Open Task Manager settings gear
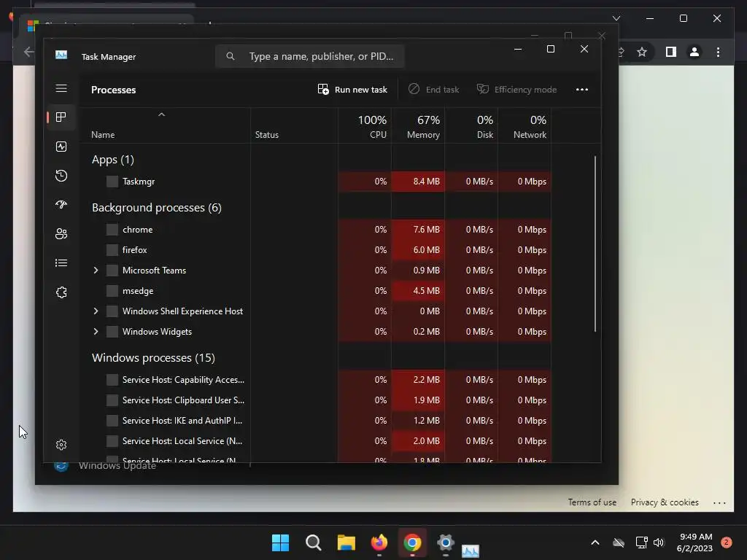 click(61, 445)
